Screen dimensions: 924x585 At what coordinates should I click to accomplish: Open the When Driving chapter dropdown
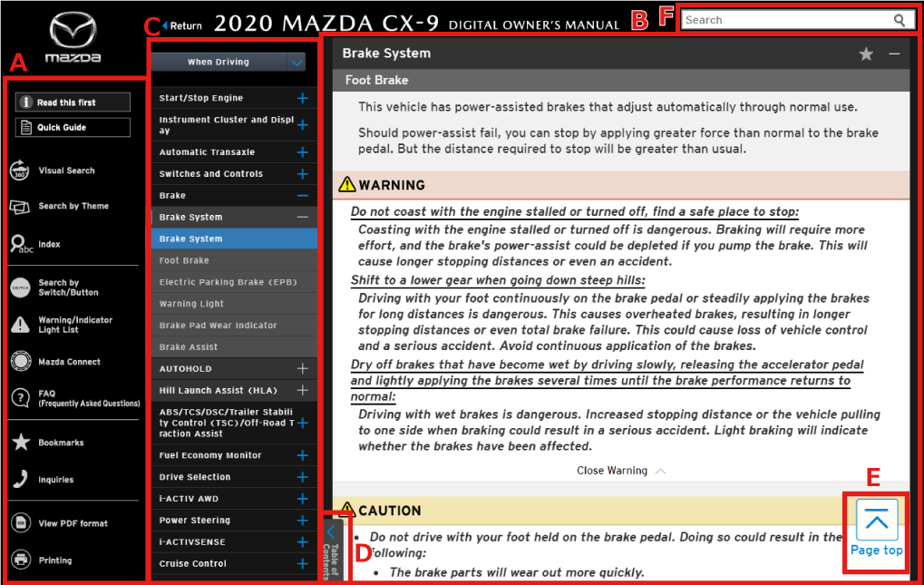point(297,63)
